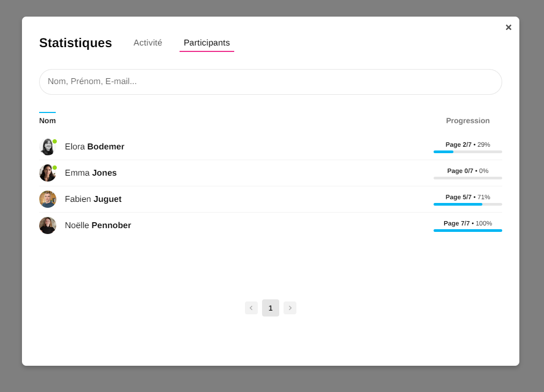Select Noëlle Pennober's name in list
Viewport: 544px width, 392px height.
pos(98,225)
